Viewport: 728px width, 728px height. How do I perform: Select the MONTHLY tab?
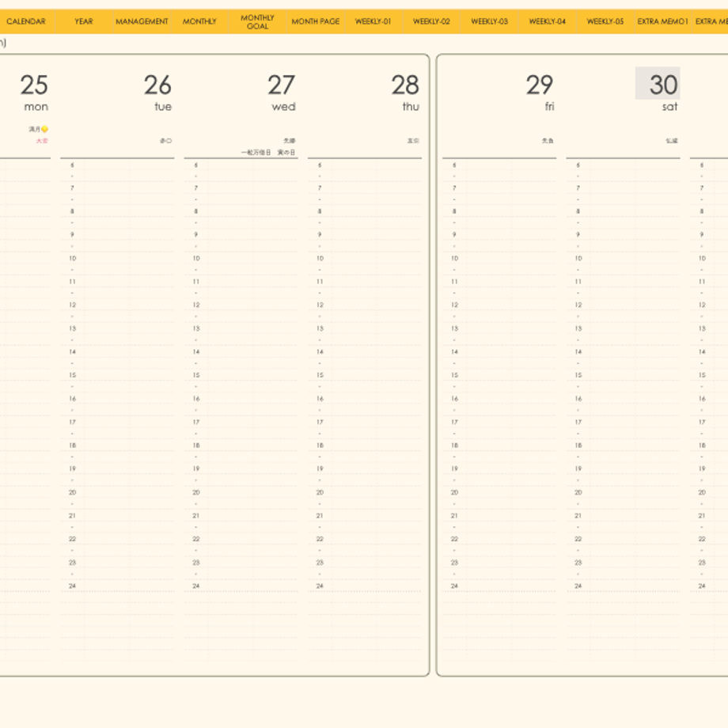199,21
